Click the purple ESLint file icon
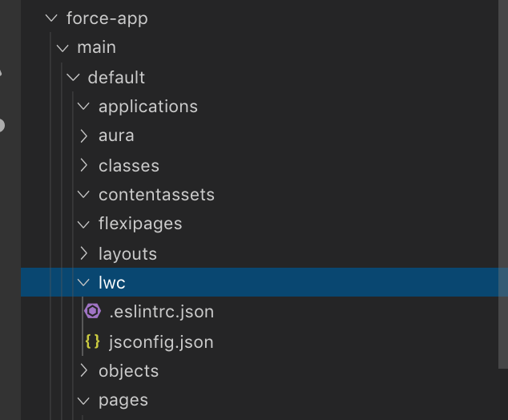The height and width of the screenshot is (420, 508). tap(92, 312)
